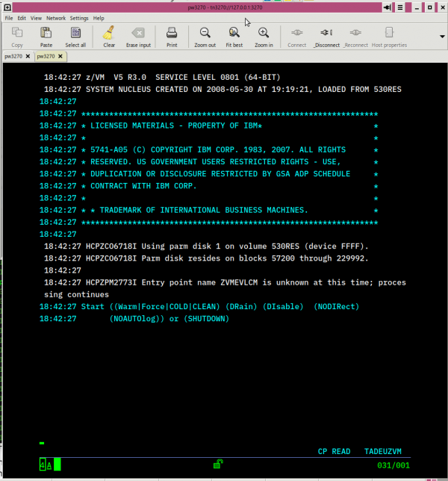448x481 pixels.
Task: Click the Using parm disk 1 message
Action: click(x=206, y=246)
